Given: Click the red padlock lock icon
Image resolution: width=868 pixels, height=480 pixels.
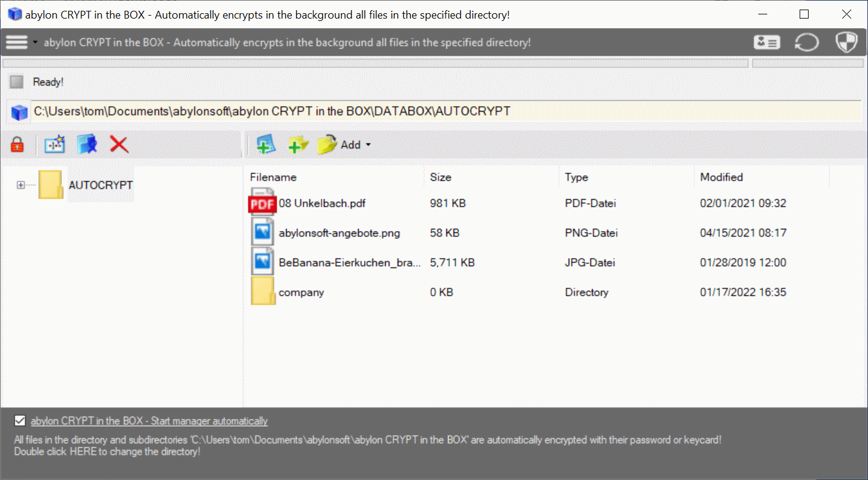Looking at the screenshot, I should 17,144.
